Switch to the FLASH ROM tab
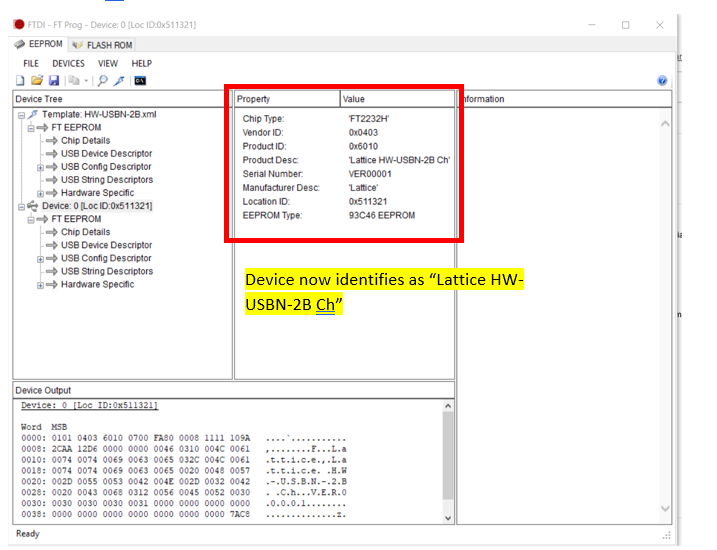Image resolution: width=717 pixels, height=550 pixels. click(x=103, y=45)
